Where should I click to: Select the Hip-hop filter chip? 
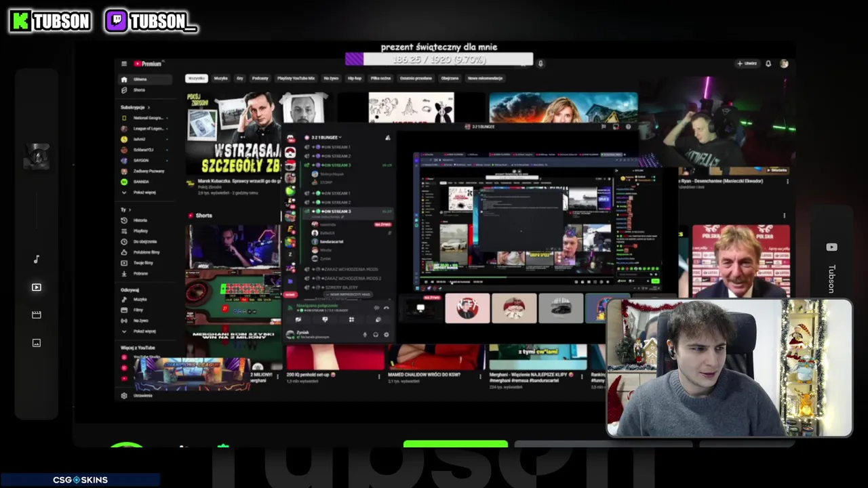point(355,78)
